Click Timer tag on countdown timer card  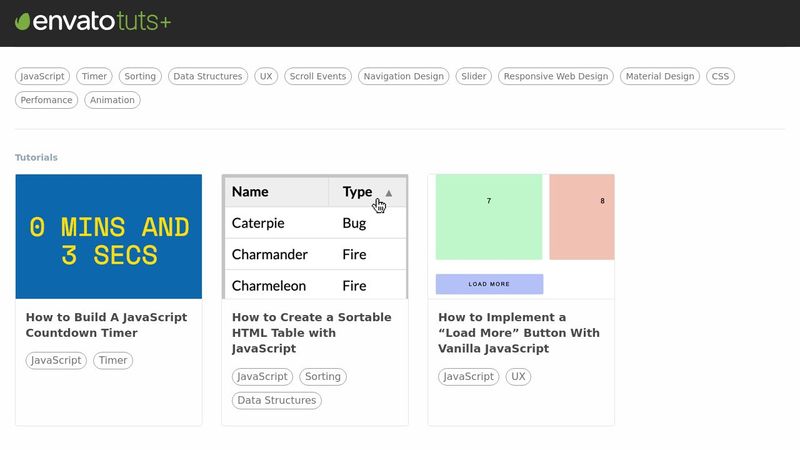click(113, 360)
